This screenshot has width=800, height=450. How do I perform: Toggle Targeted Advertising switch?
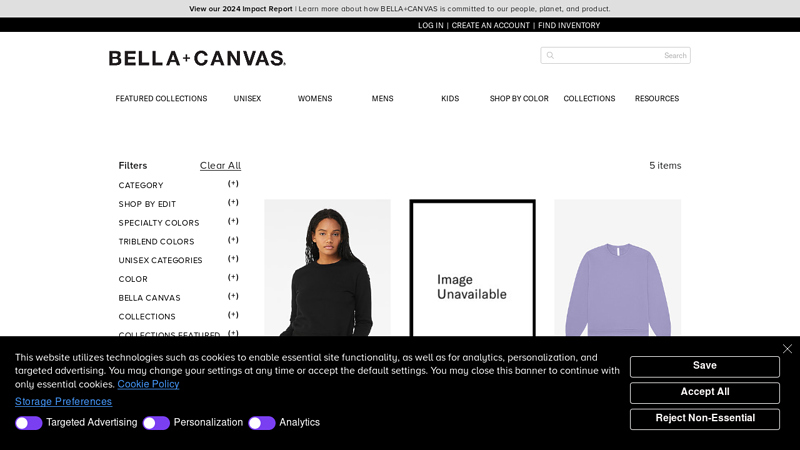tap(29, 423)
